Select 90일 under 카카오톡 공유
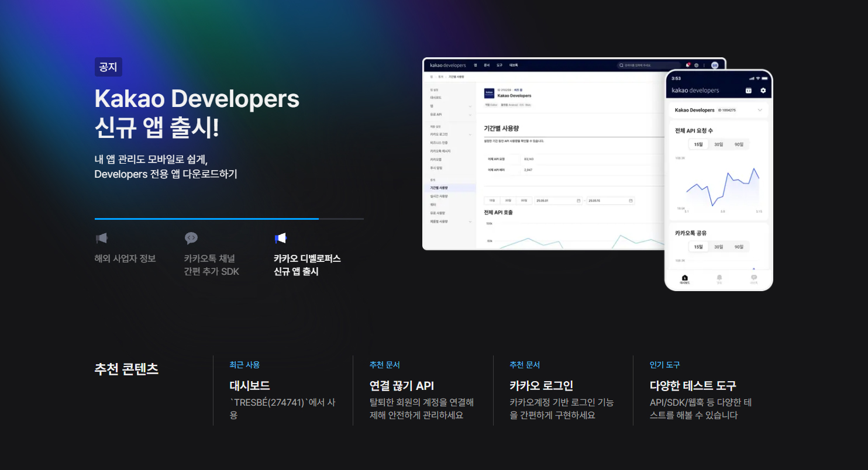Screen dimensions: 868x470 tap(739, 247)
